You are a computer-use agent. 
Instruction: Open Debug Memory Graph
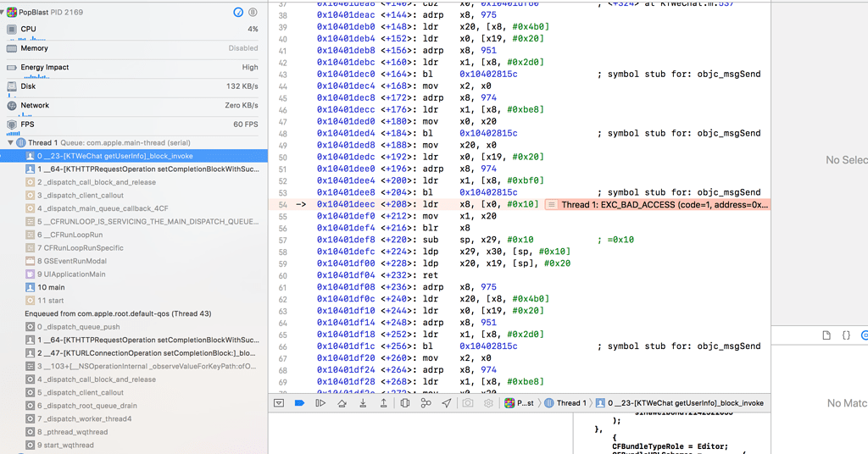[x=426, y=403]
